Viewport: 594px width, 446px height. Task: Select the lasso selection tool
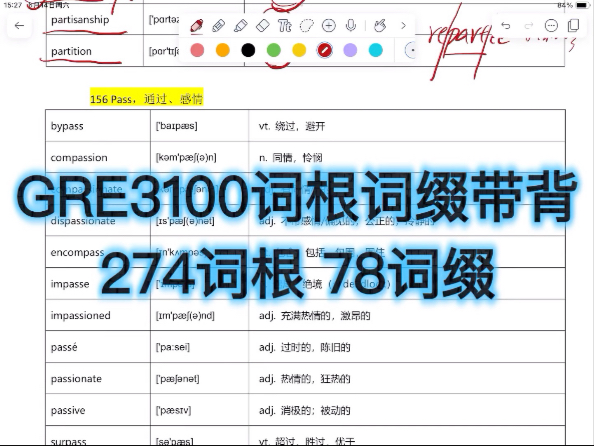306,26
